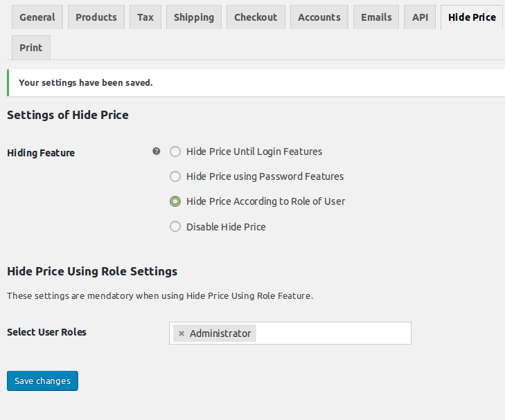The image size is (505, 420).
Task: Remove the Administrator role tag
Action: (x=181, y=334)
